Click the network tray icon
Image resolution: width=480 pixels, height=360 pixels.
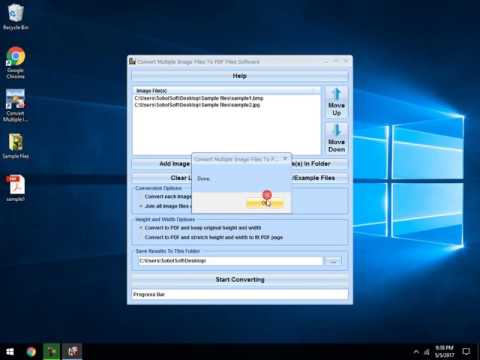tap(427, 352)
